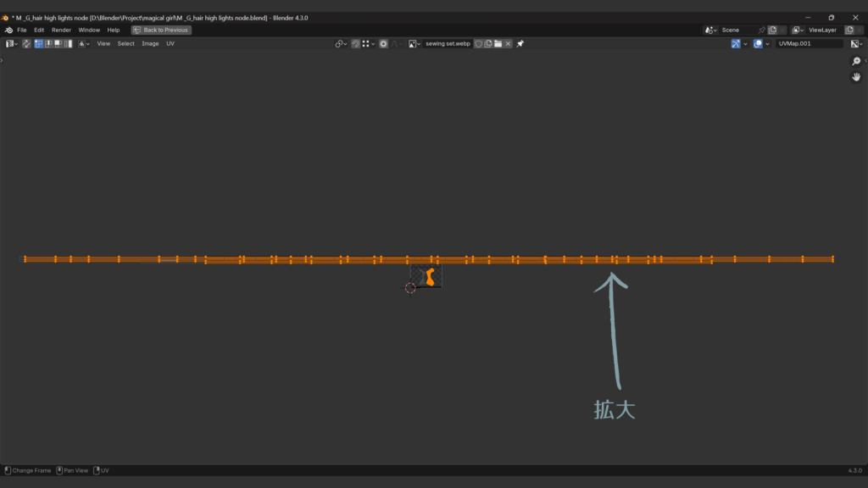The width and height of the screenshot is (868, 488).
Task: Click the fake user shield icon
Action: coord(478,43)
